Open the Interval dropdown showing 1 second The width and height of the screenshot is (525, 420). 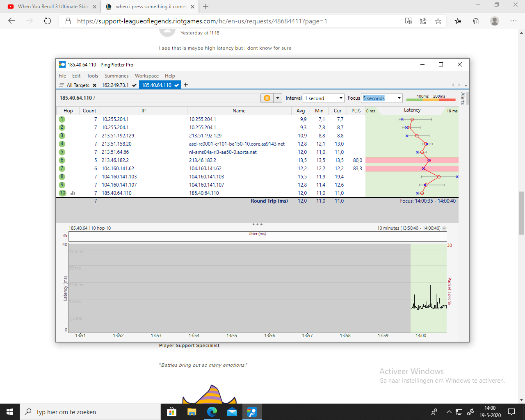coord(324,98)
